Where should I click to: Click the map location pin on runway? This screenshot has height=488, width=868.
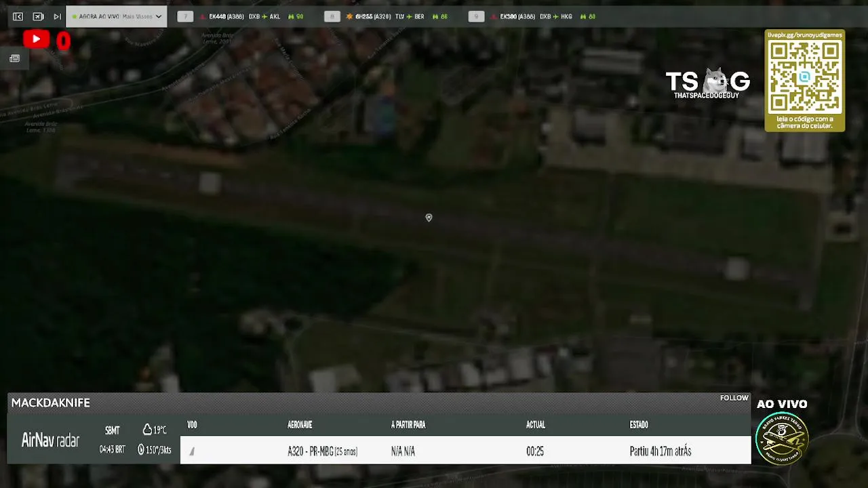pyautogui.click(x=429, y=218)
